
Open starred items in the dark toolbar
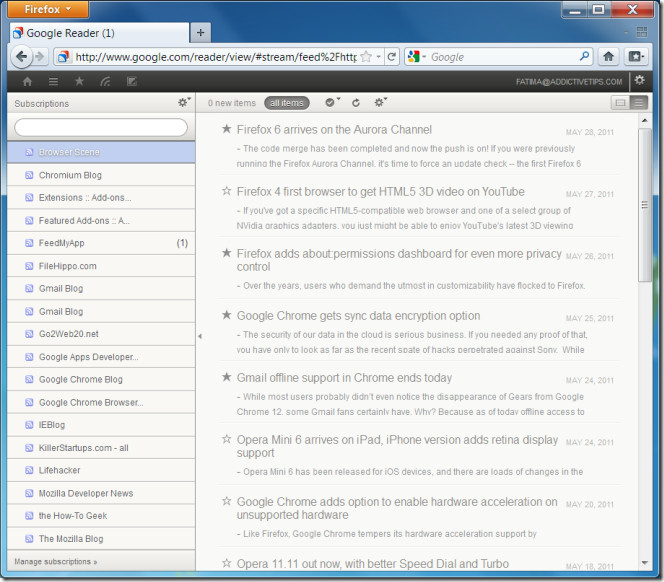79,81
